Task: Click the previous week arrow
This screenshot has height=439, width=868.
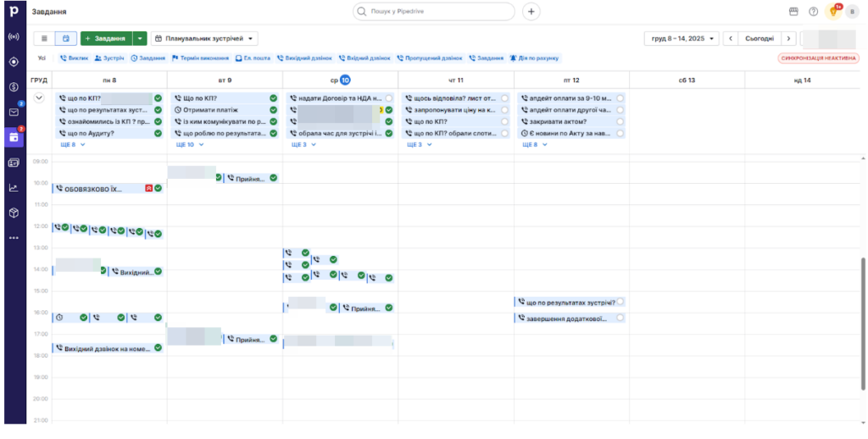Action: tap(731, 39)
